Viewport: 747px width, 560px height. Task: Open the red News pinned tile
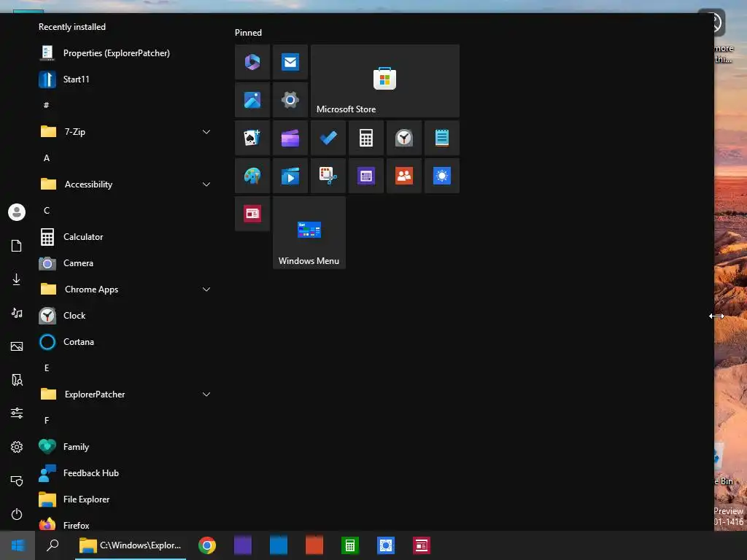252,214
